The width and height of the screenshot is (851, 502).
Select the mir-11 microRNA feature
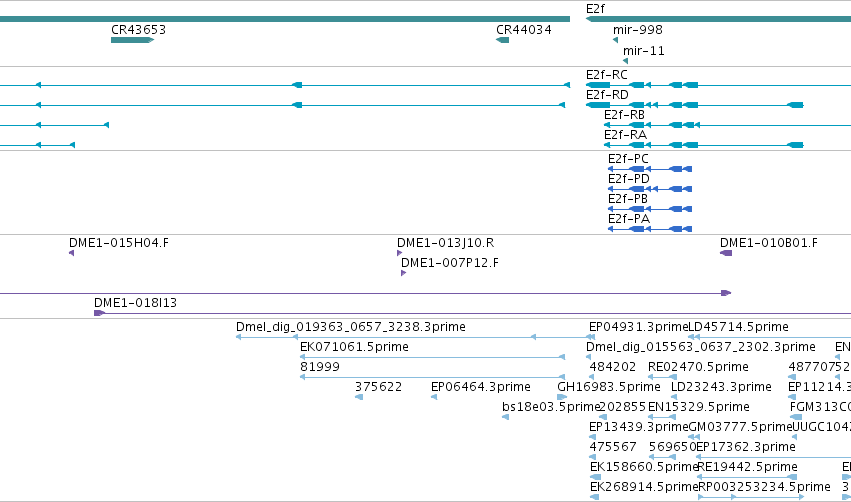[x=625, y=61]
